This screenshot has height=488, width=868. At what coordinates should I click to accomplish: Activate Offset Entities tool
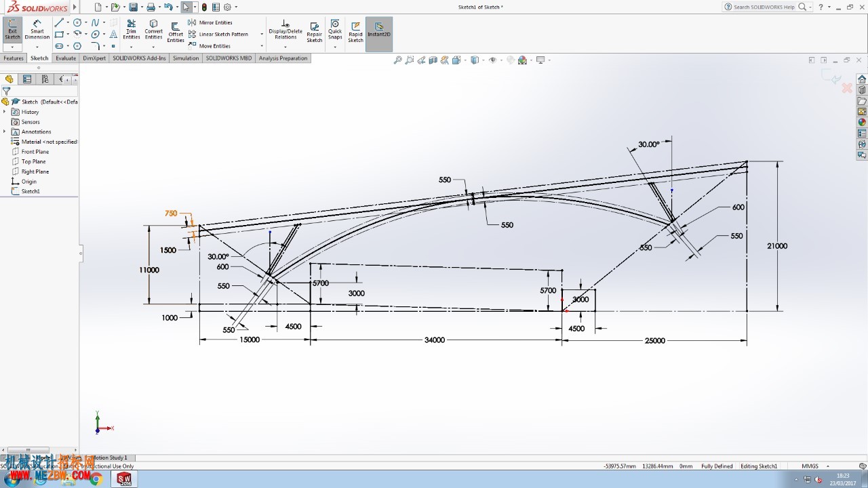[x=176, y=33]
